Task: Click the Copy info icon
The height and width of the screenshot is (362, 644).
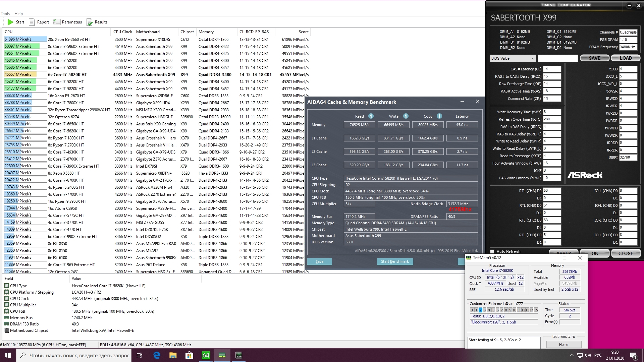Action: pyautogui.click(x=439, y=116)
